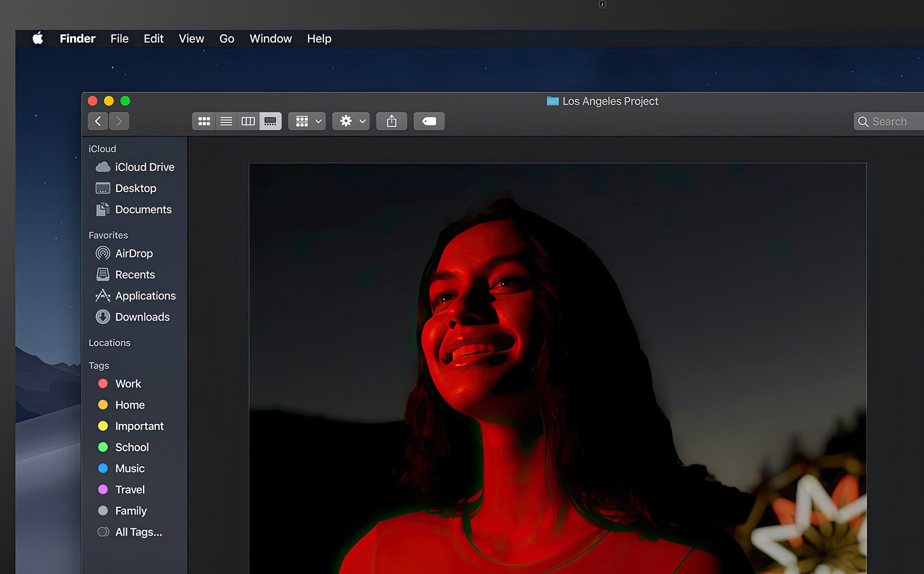Open the Window menu
This screenshot has height=574, width=924.
270,38
